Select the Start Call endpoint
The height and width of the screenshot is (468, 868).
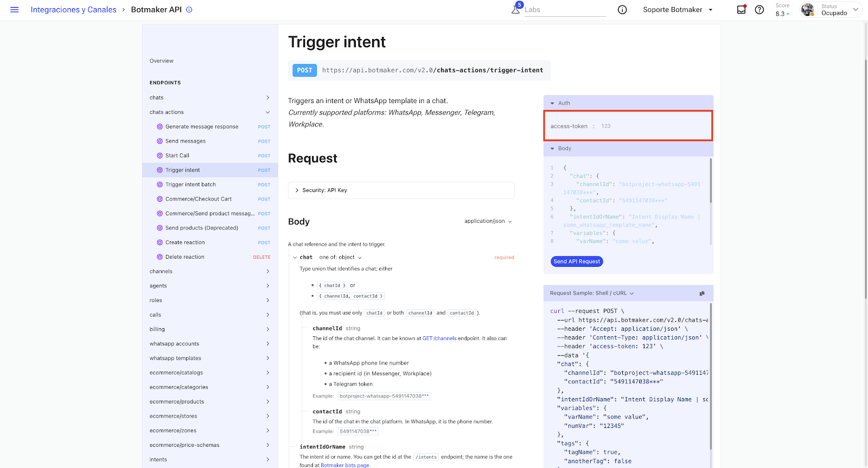coord(210,156)
